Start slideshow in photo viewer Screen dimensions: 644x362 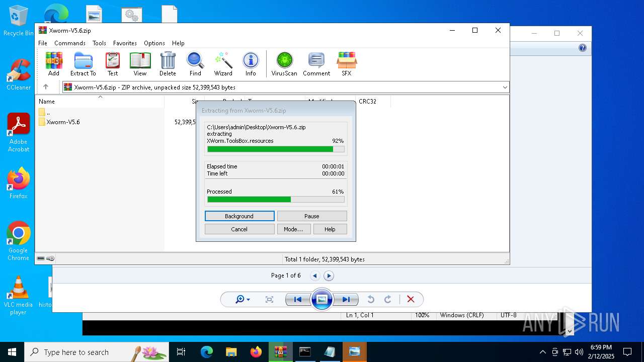coord(321,299)
